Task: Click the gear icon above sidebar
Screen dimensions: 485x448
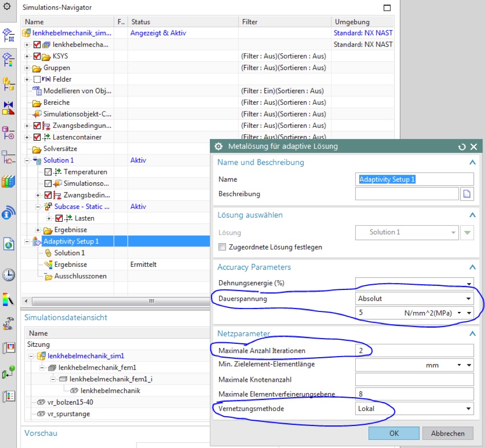Action: point(7,7)
